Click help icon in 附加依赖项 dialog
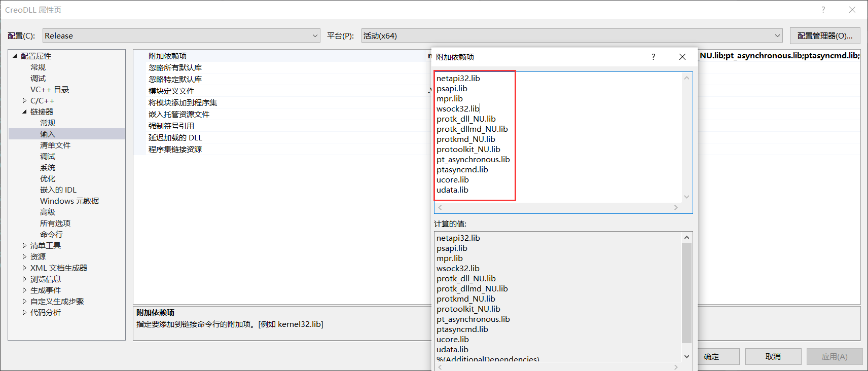The width and height of the screenshot is (868, 371). 653,57
